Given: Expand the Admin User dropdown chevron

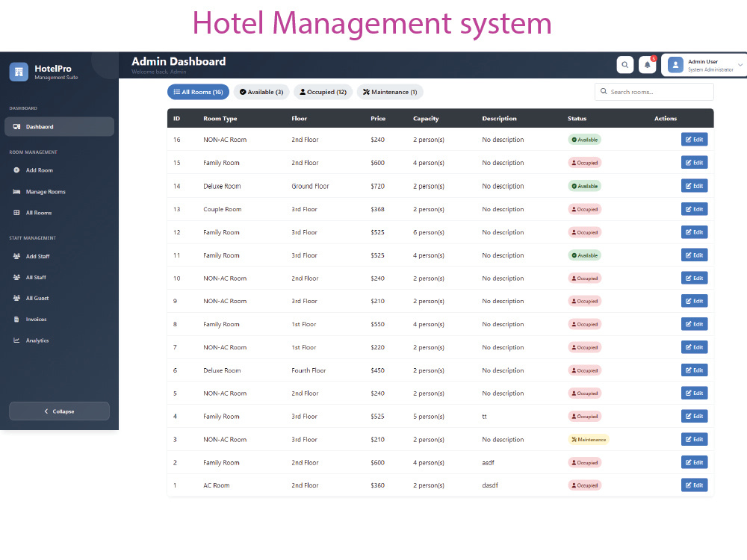Looking at the screenshot, I should pyautogui.click(x=740, y=65).
